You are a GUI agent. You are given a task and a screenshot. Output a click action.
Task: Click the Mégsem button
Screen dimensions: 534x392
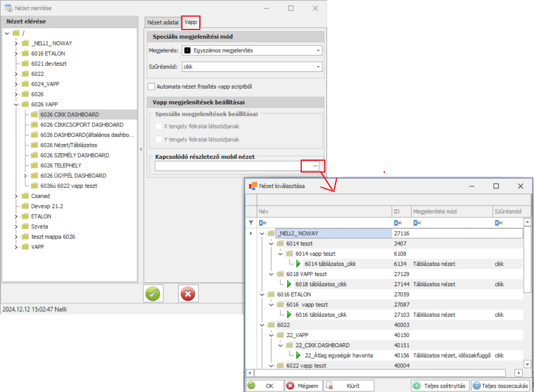pyautogui.click(x=303, y=385)
